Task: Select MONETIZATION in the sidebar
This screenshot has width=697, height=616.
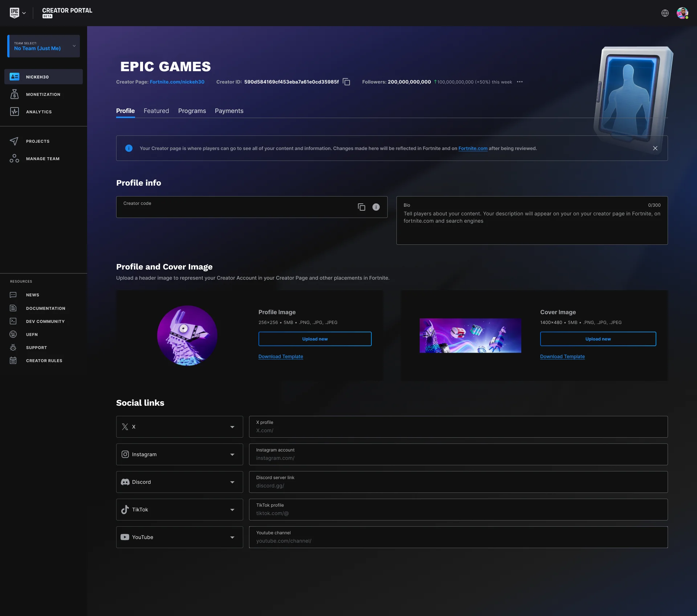Action: coord(44,94)
